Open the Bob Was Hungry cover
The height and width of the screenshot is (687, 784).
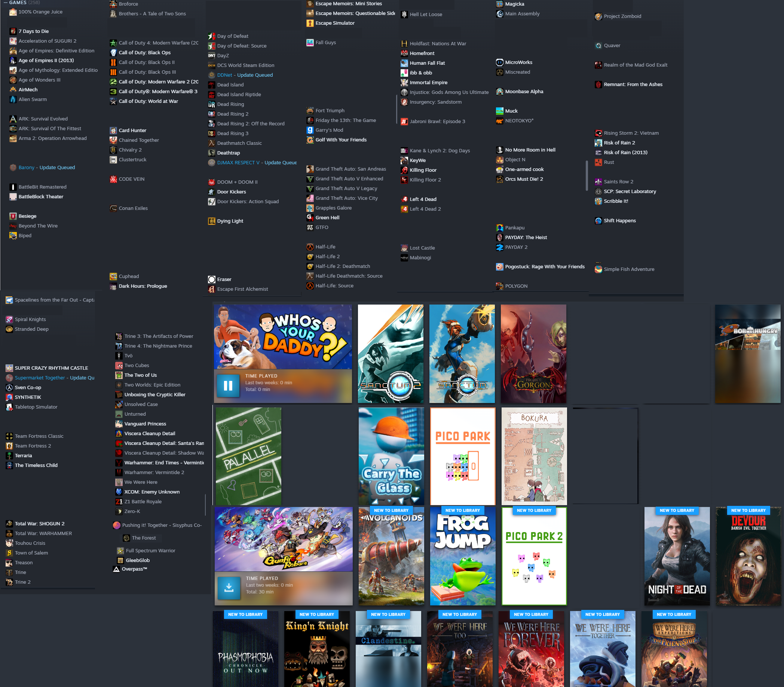click(748, 354)
